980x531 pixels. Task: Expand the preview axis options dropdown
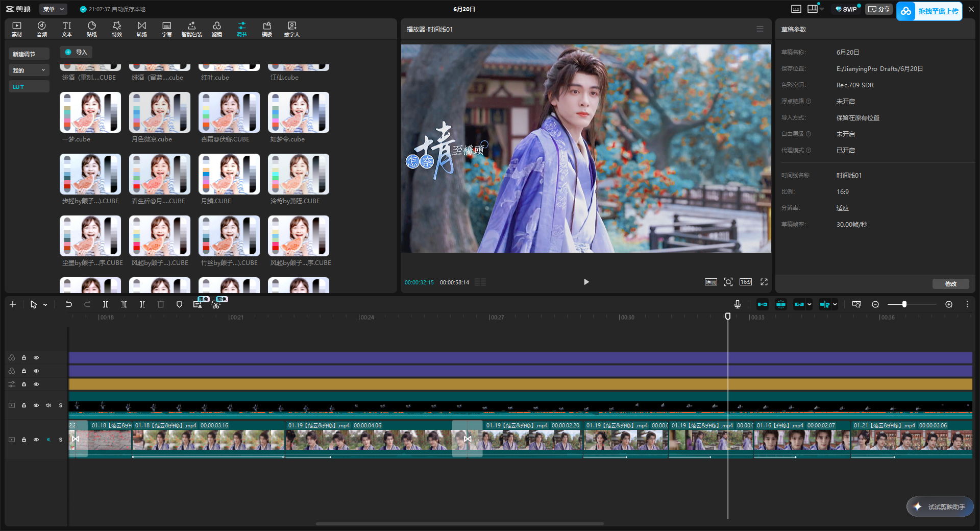coord(835,304)
